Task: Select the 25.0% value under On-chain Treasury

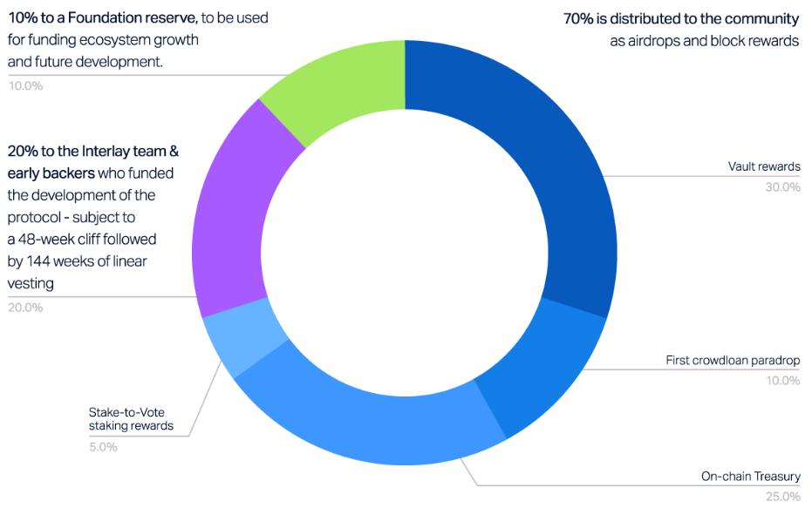Action: [783, 497]
